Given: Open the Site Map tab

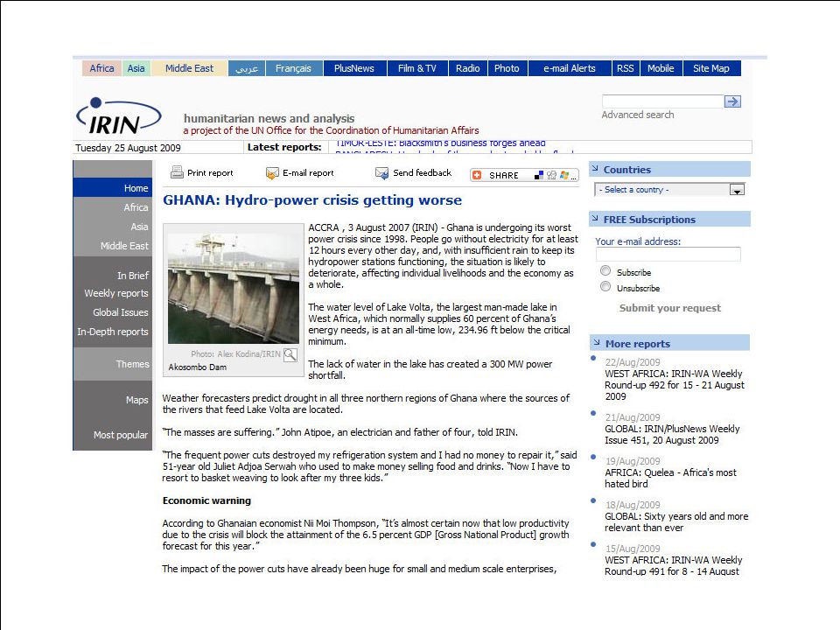Looking at the screenshot, I should pyautogui.click(x=711, y=68).
